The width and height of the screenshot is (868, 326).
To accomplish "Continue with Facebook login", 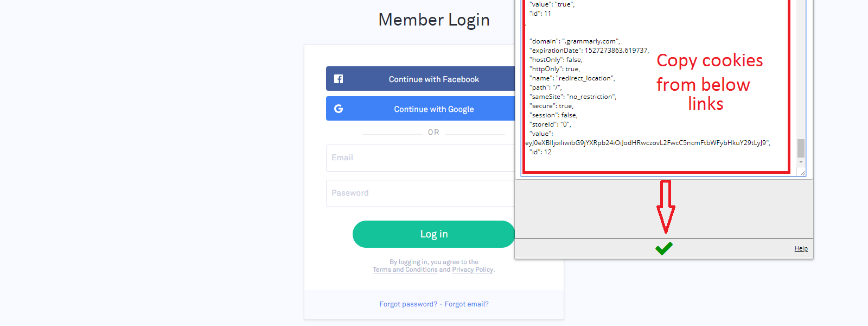I will pyautogui.click(x=420, y=79).
